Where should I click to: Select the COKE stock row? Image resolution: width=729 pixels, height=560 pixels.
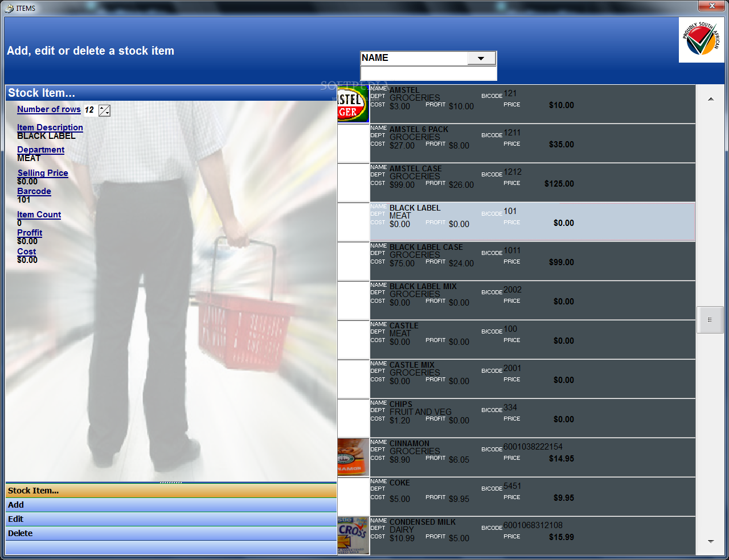click(x=533, y=497)
